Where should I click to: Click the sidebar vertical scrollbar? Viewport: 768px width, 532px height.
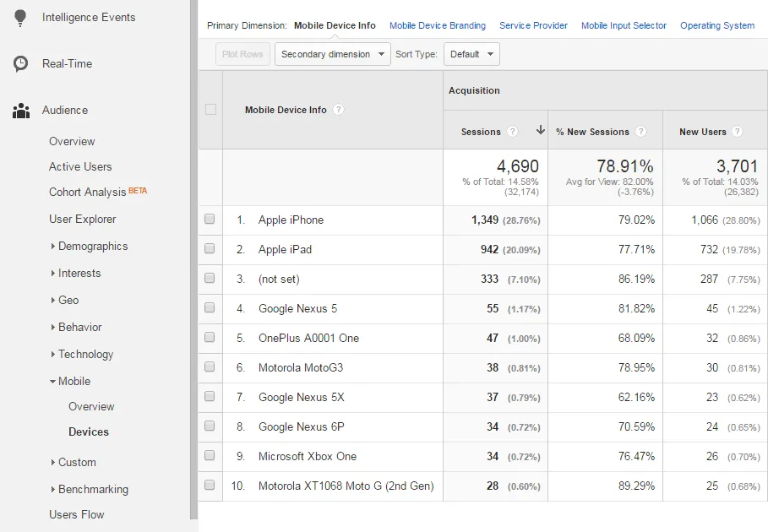tap(193, 253)
